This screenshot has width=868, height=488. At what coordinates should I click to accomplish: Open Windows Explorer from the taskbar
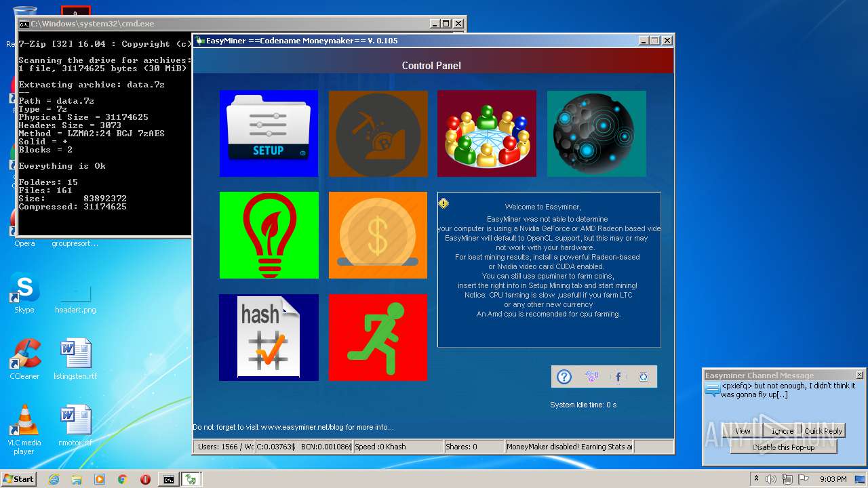[77, 479]
